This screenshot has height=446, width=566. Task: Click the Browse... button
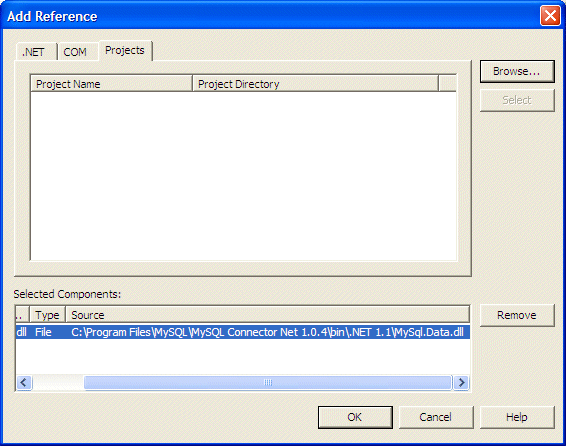[x=517, y=71]
